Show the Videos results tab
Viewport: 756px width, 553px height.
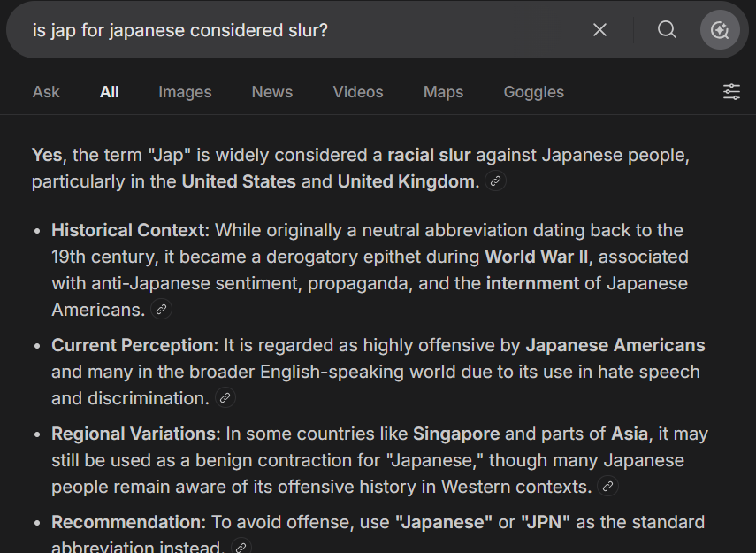point(358,92)
